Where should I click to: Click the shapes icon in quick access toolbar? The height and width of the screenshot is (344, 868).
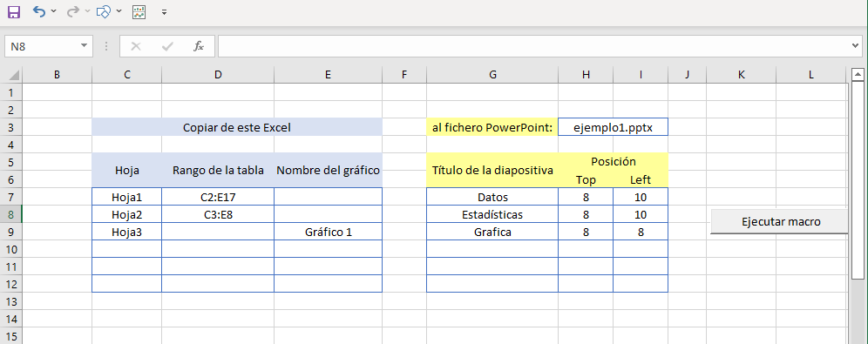(104, 11)
